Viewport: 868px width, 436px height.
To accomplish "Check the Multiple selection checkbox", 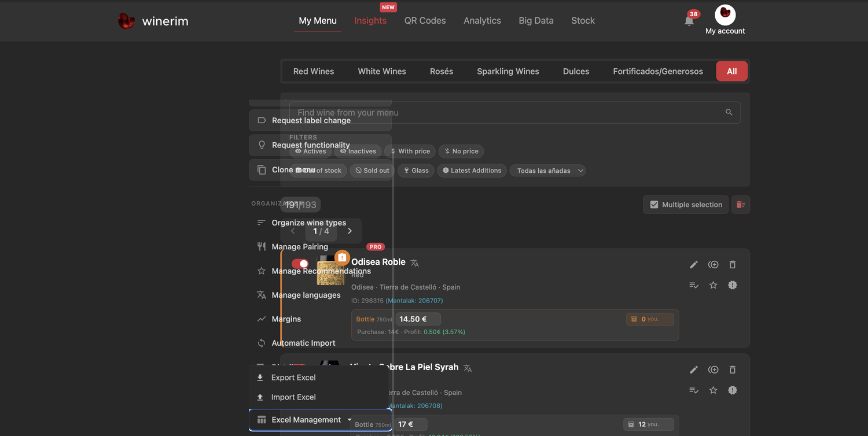I will [x=654, y=205].
